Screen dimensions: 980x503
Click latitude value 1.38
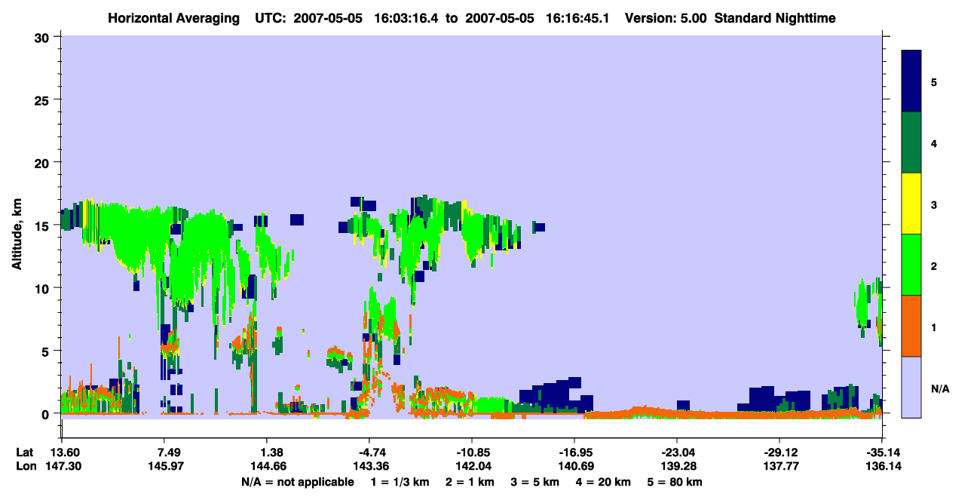pos(271,452)
